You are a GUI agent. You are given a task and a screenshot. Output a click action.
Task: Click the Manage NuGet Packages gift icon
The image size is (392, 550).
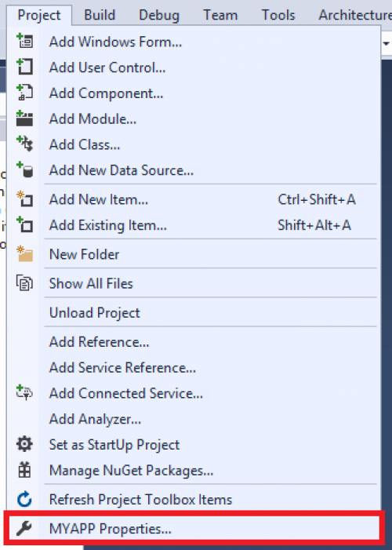(x=24, y=470)
